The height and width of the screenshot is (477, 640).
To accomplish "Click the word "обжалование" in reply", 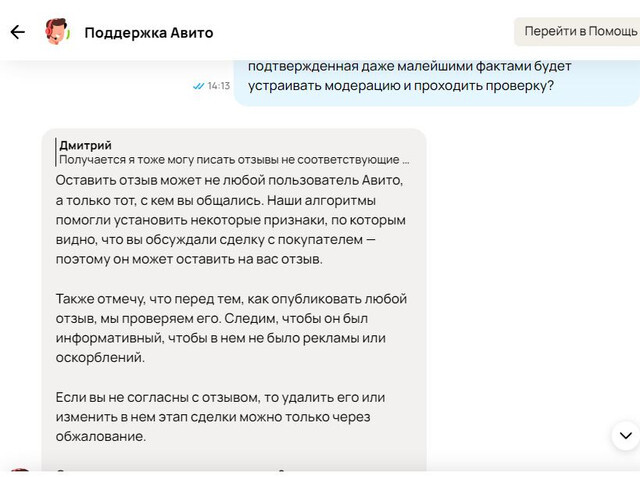I will [106, 437].
